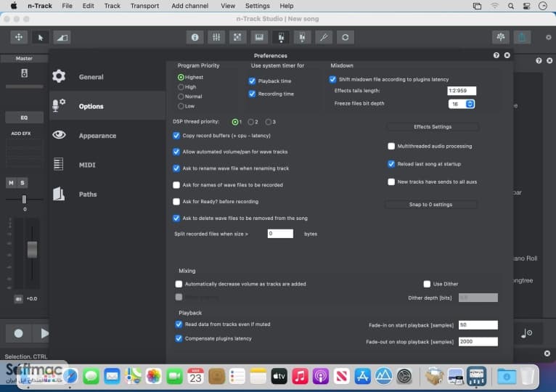This screenshot has height=392, width=556.
Task: Click the Master pan slider
Action: tap(24, 199)
